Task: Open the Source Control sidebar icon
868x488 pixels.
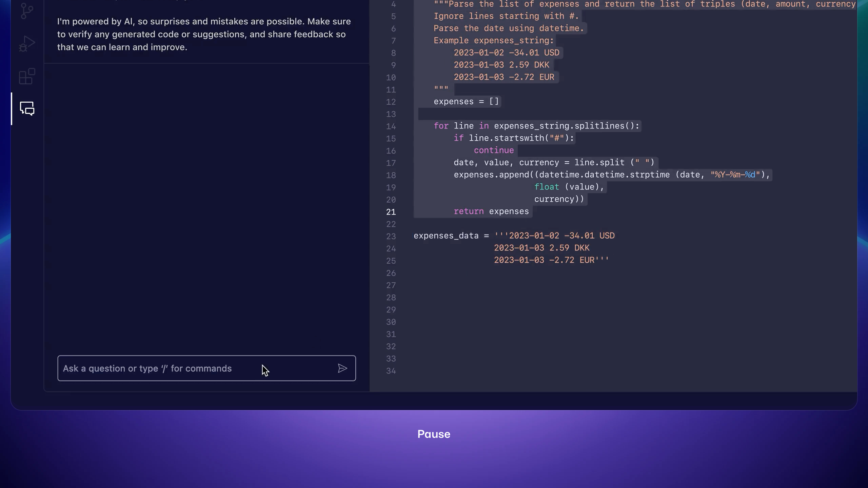Action: coord(27,11)
